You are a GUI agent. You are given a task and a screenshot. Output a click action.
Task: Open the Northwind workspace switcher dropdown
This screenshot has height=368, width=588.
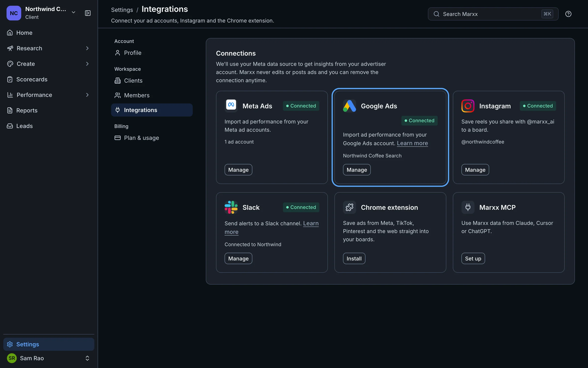tap(73, 12)
